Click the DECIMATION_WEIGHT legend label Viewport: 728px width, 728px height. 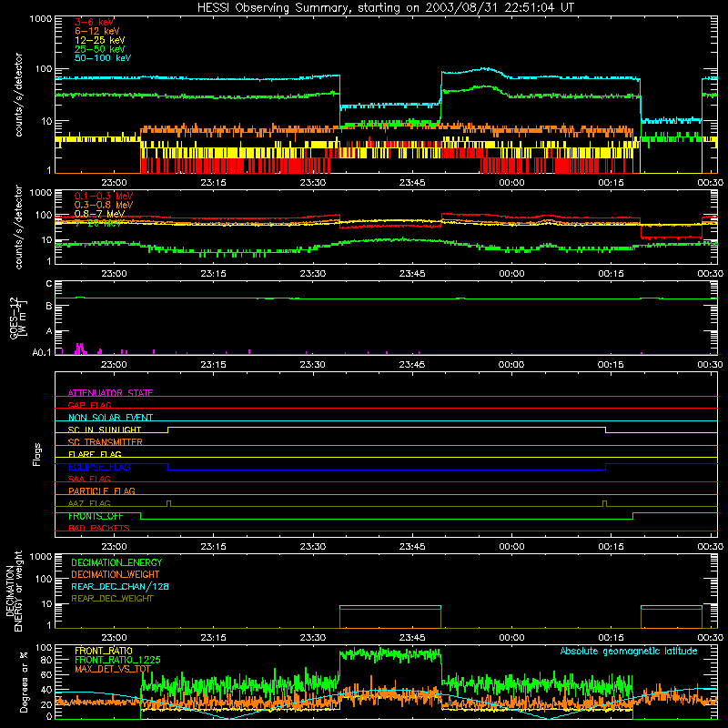(x=116, y=574)
